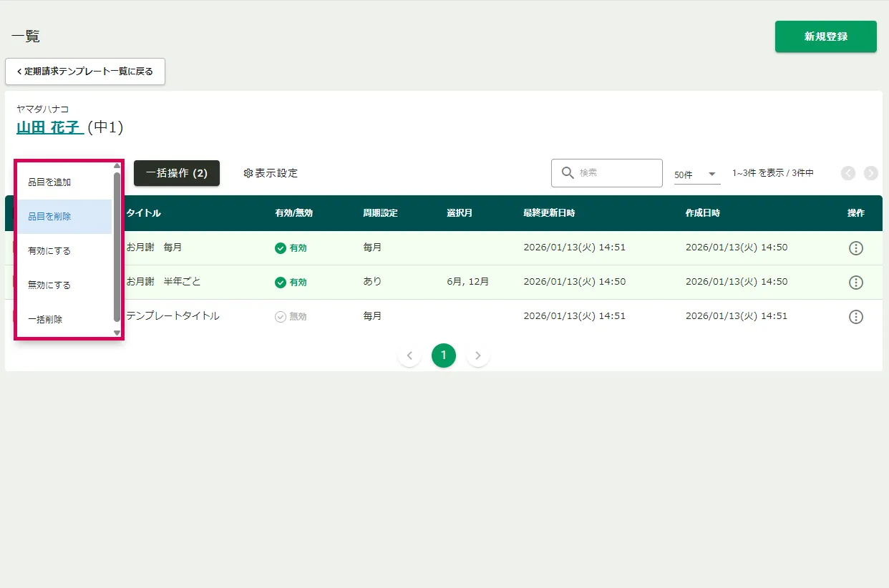Image resolution: width=889 pixels, height=588 pixels.
Task: Go to next page using bottom pagination arrow
Action: pyautogui.click(x=478, y=356)
